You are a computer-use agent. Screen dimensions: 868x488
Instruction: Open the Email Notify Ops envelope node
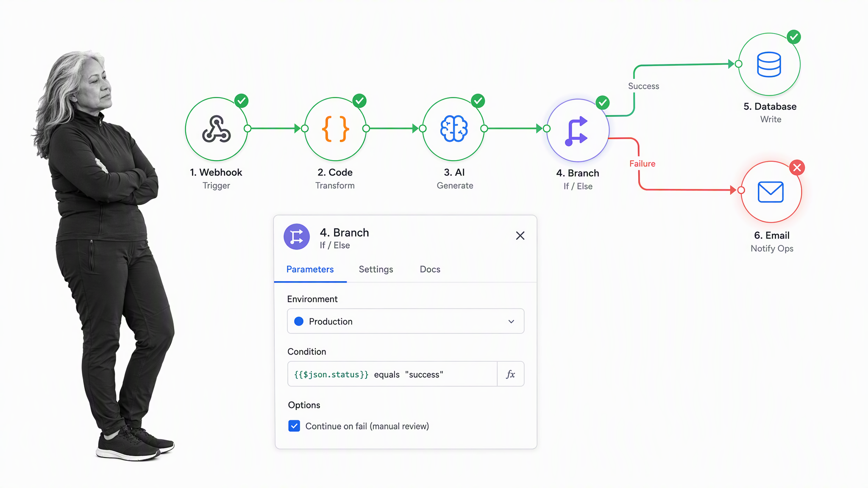tap(771, 192)
